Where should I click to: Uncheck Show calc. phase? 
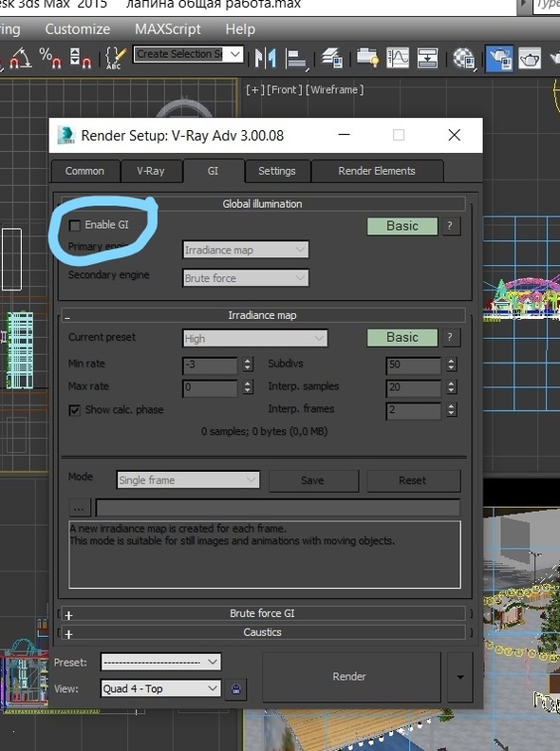coord(75,410)
